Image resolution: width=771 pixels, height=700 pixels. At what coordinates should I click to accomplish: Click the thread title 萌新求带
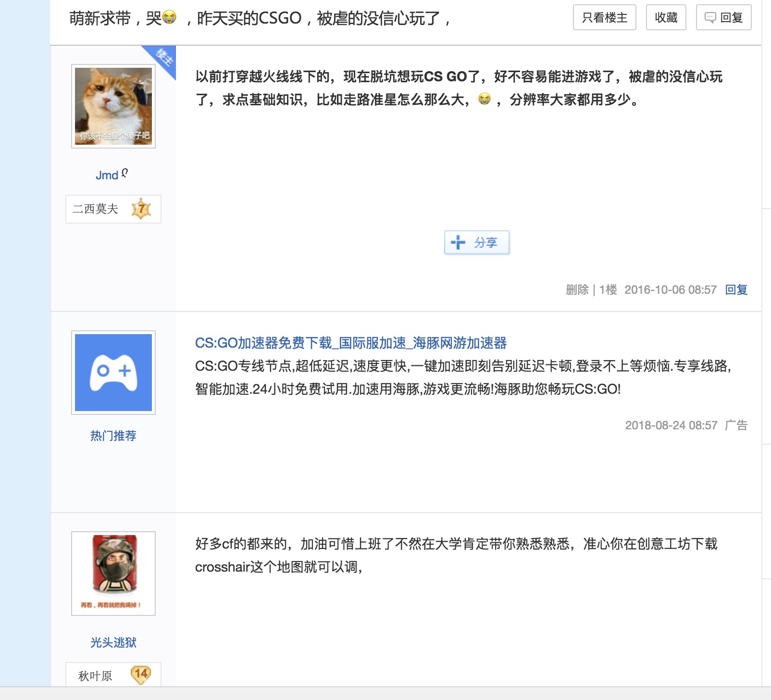coord(260,18)
